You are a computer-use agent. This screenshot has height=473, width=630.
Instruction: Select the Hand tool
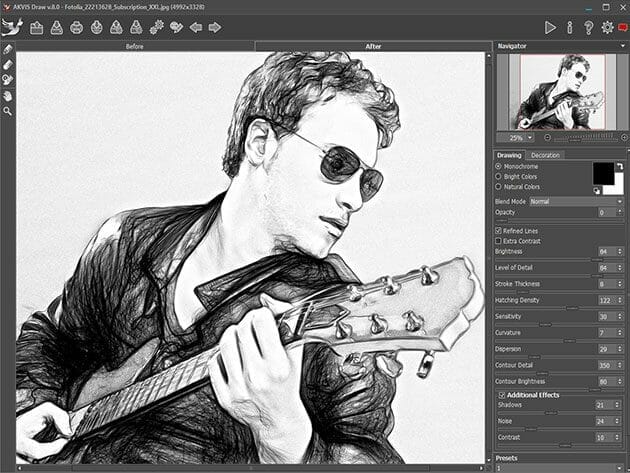click(x=8, y=96)
